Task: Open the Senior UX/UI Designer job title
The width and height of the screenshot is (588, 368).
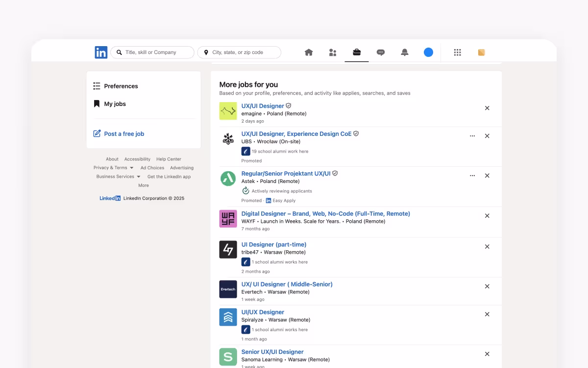Action: coord(272,352)
